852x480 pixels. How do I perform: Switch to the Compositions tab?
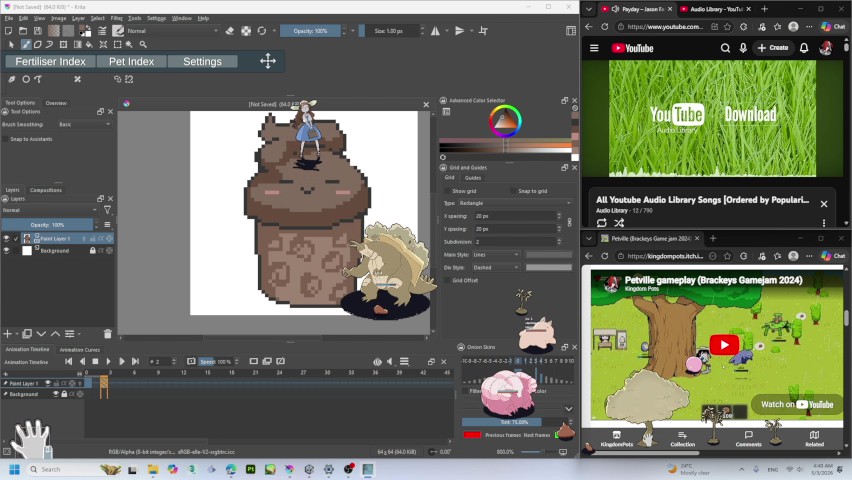(x=46, y=190)
